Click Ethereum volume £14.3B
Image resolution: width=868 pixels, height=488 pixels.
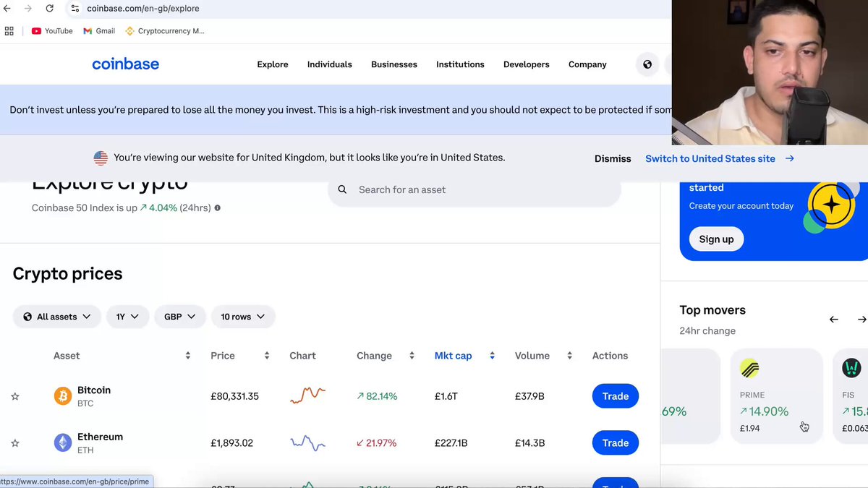tap(529, 442)
